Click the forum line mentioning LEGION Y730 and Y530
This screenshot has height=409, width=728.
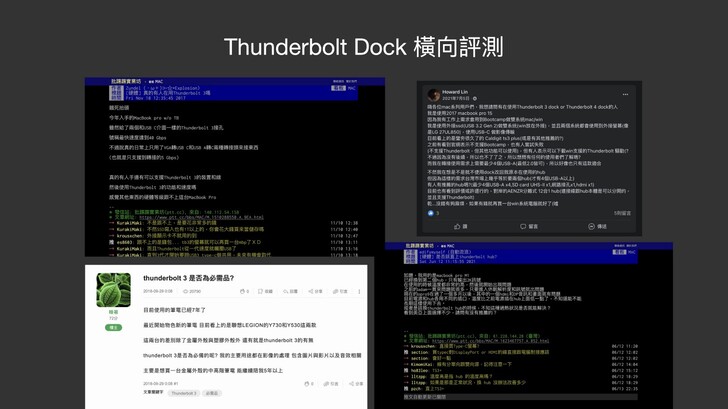(x=230, y=325)
